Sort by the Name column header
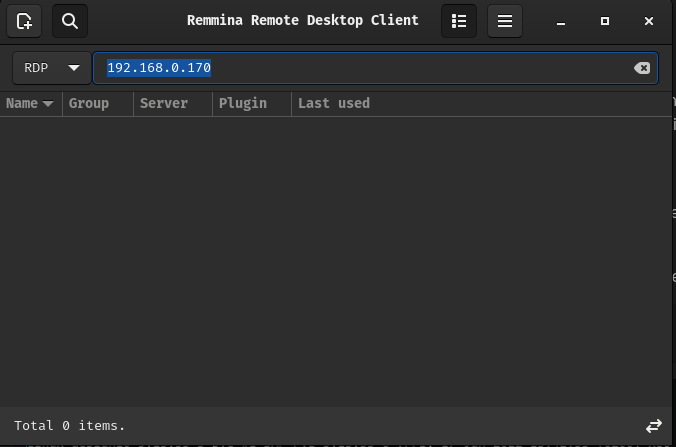This screenshot has width=676, height=447. click(x=31, y=103)
